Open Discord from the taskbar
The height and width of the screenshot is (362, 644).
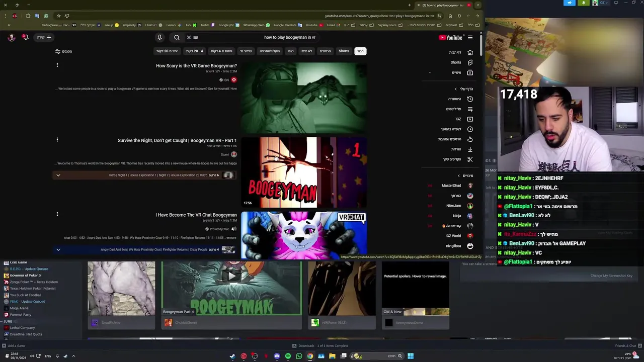pyautogui.click(x=277, y=356)
